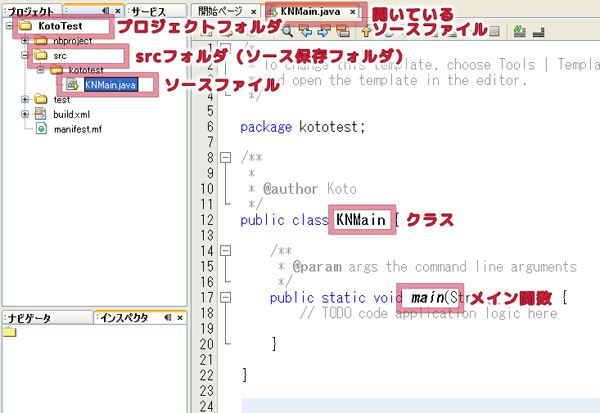
Task: Click the '// TODO code application logic here' comment
Action: pyautogui.click(x=429, y=313)
